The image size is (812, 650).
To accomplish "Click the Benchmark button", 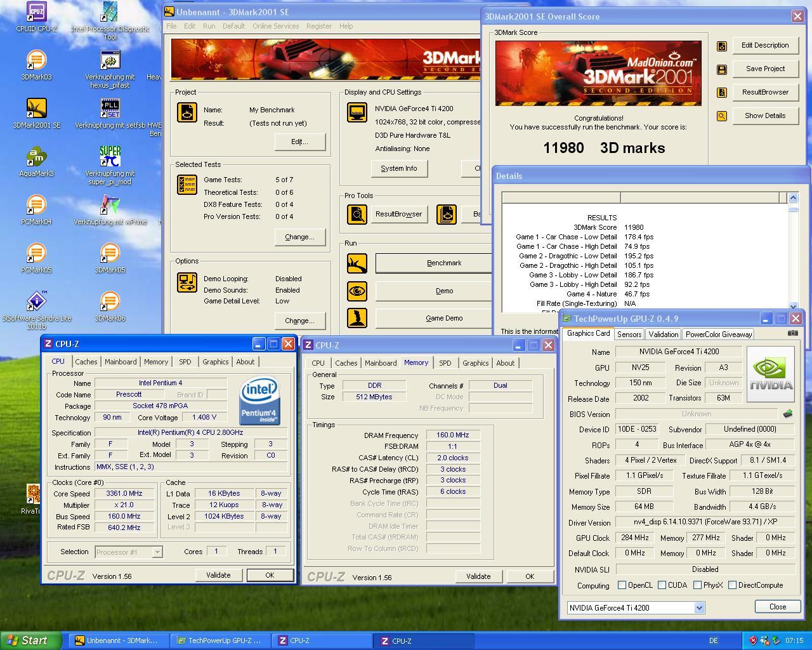I will (x=434, y=263).
